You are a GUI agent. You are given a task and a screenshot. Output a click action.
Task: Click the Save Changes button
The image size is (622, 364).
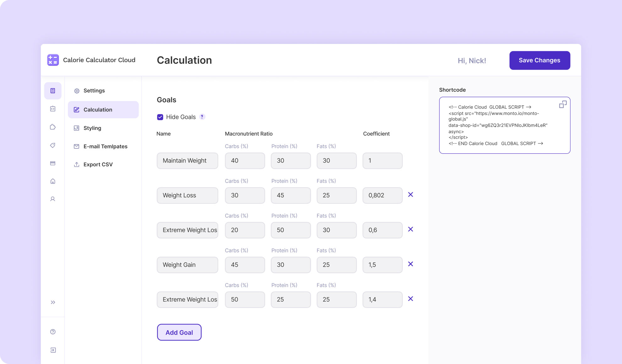pyautogui.click(x=540, y=60)
